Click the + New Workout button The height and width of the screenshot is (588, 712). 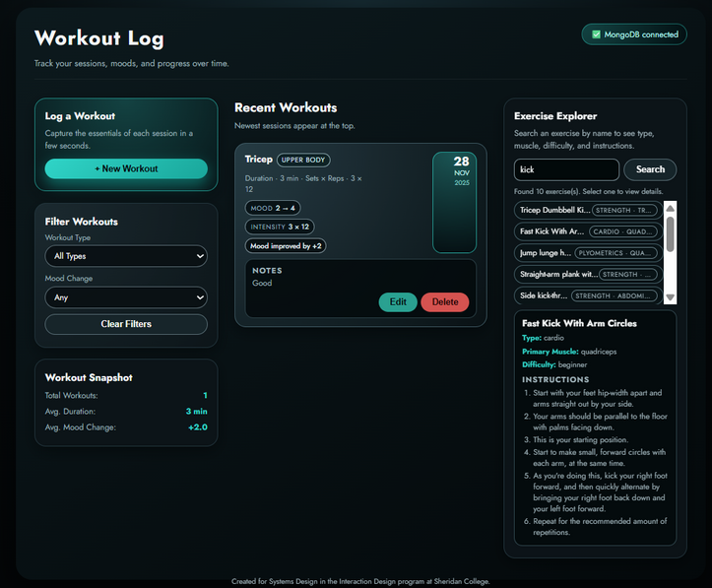tap(126, 168)
